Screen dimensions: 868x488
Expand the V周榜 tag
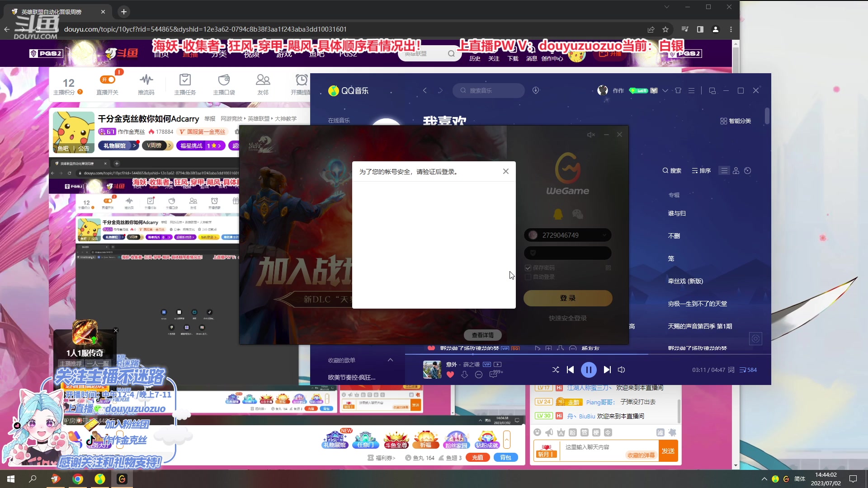tap(157, 145)
